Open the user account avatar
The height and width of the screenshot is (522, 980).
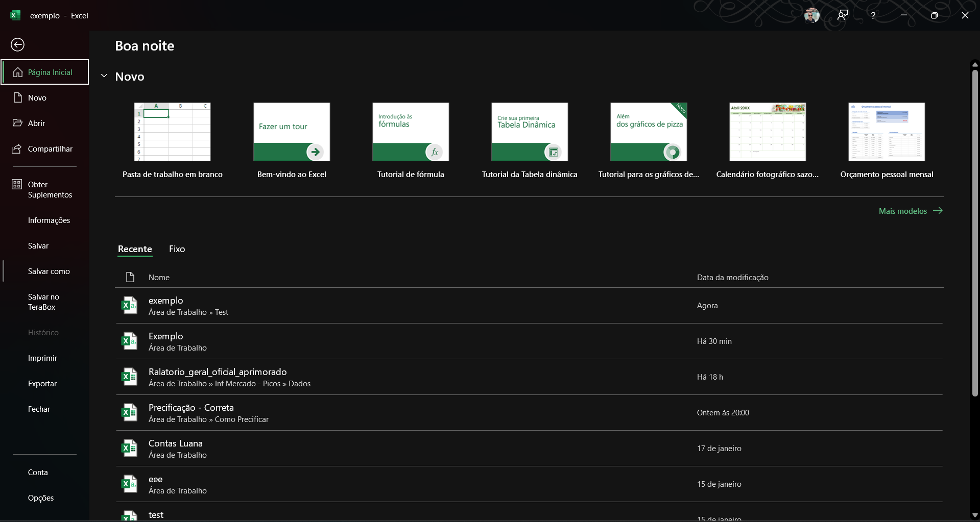click(x=811, y=15)
